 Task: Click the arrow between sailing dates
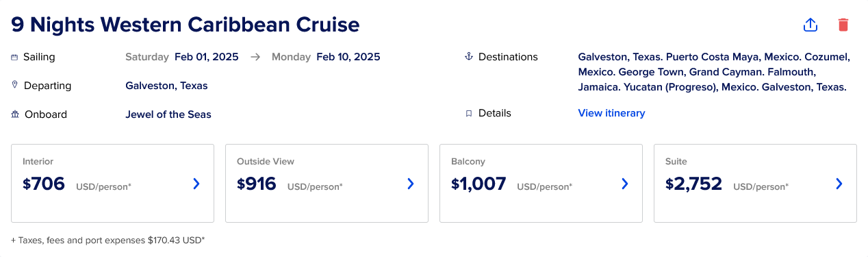point(255,57)
